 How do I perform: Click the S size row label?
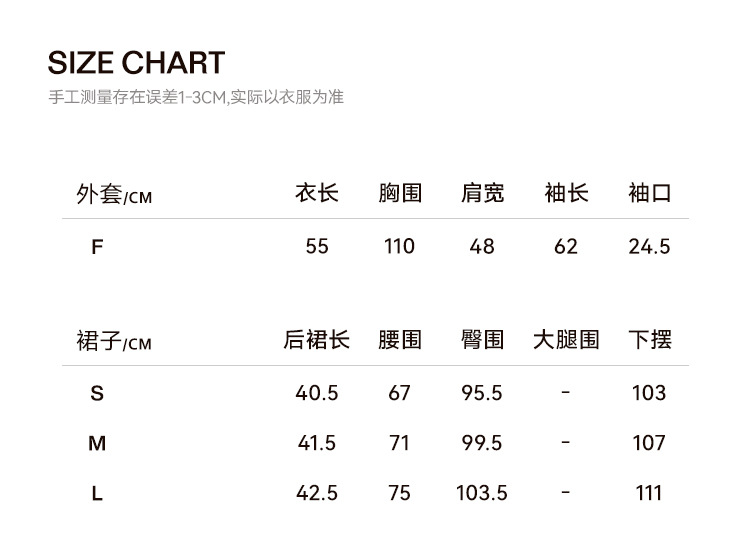click(97, 394)
